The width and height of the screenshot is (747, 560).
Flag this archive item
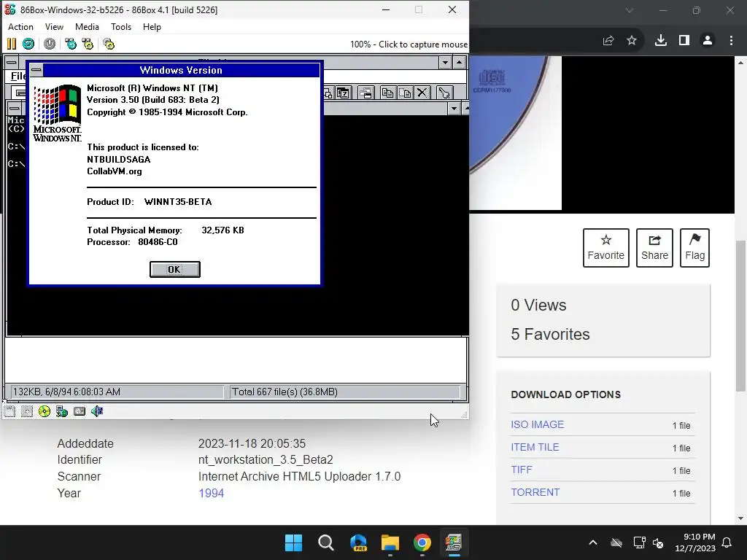pos(694,248)
